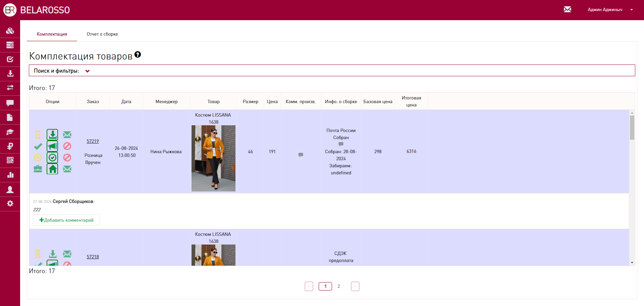Click the boxed download icon for order 57219
The height and width of the screenshot is (306, 644).
[52, 135]
